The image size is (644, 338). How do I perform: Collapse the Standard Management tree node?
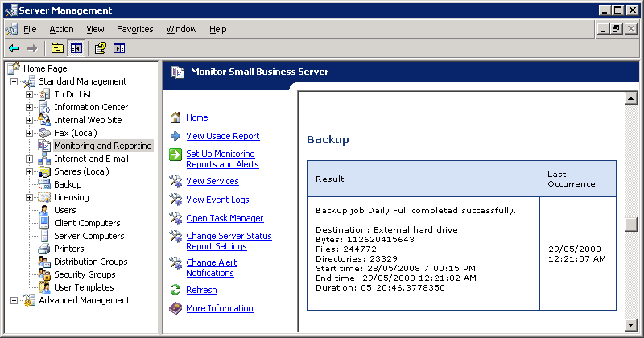(x=14, y=81)
